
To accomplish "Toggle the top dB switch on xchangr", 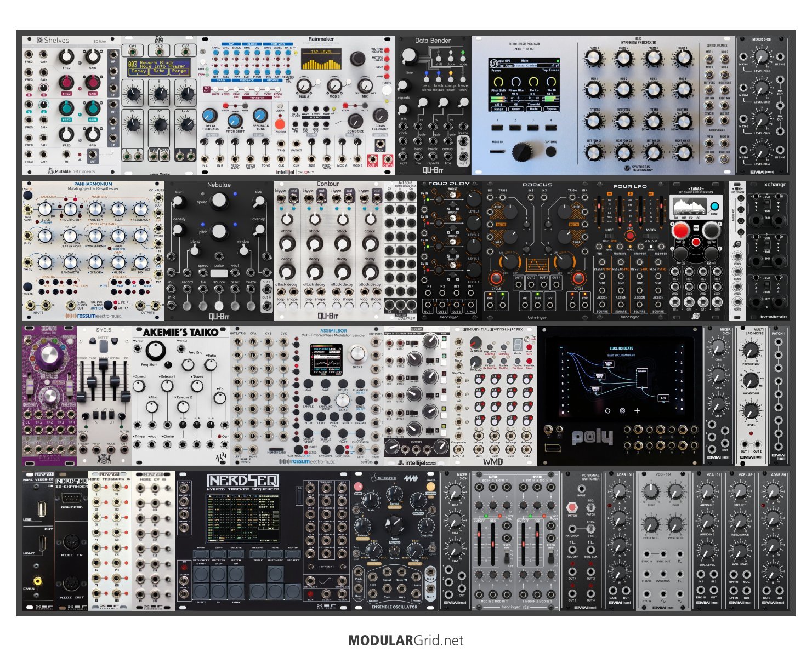I will click(x=767, y=204).
